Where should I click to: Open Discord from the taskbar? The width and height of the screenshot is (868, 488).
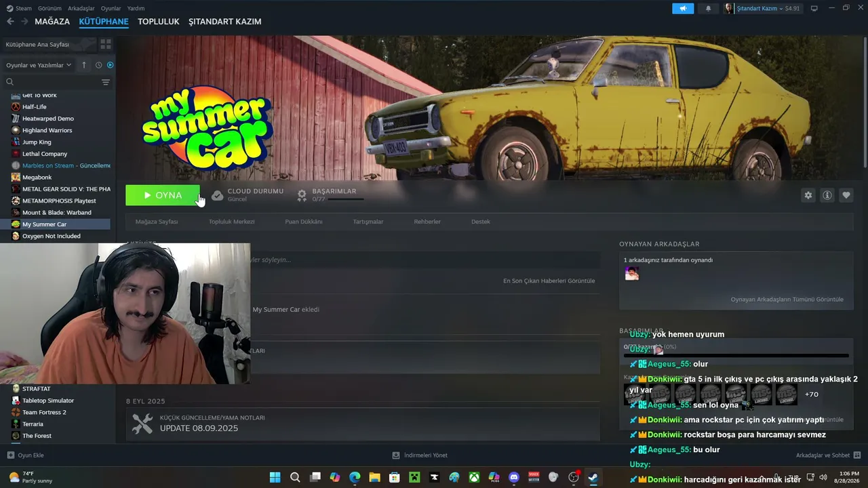(x=513, y=477)
